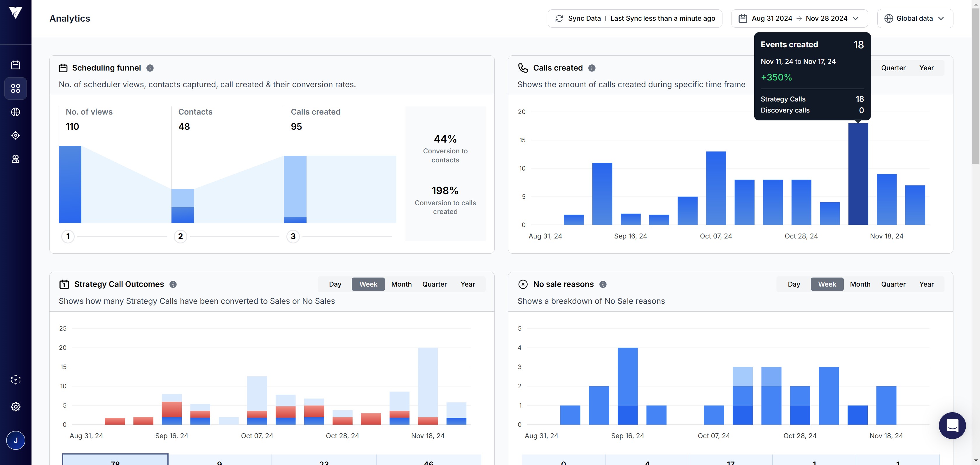Select Week tab in No sale reasons
Image resolution: width=980 pixels, height=465 pixels.
click(827, 285)
